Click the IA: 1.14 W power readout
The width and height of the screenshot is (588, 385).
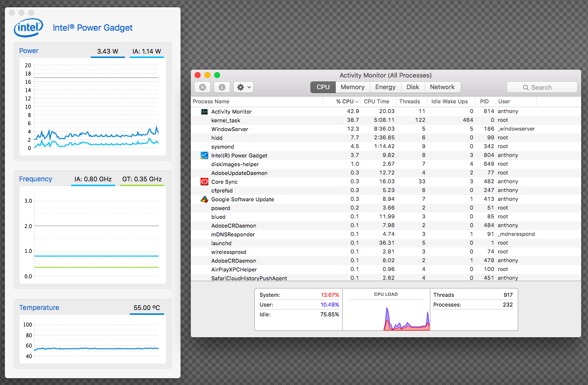[x=146, y=51]
